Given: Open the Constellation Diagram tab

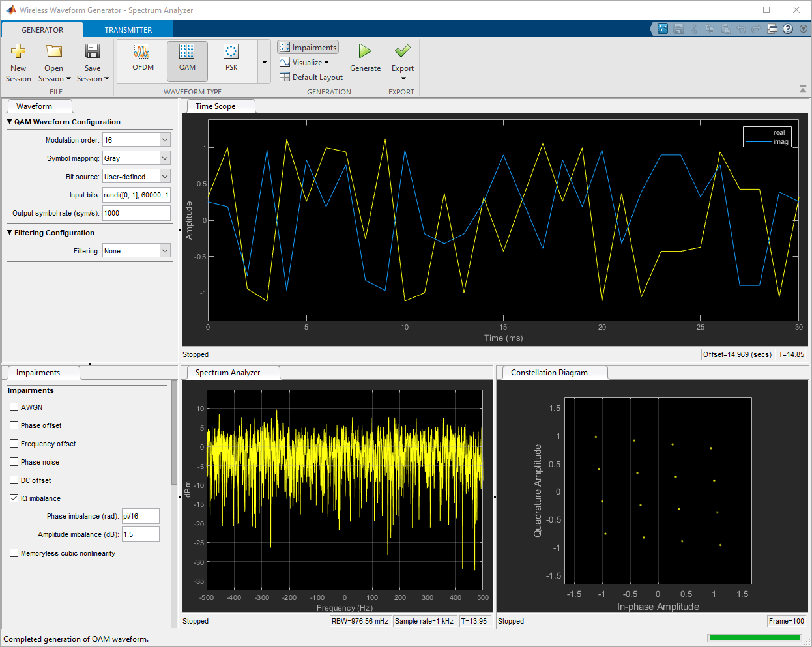Looking at the screenshot, I should [553, 372].
